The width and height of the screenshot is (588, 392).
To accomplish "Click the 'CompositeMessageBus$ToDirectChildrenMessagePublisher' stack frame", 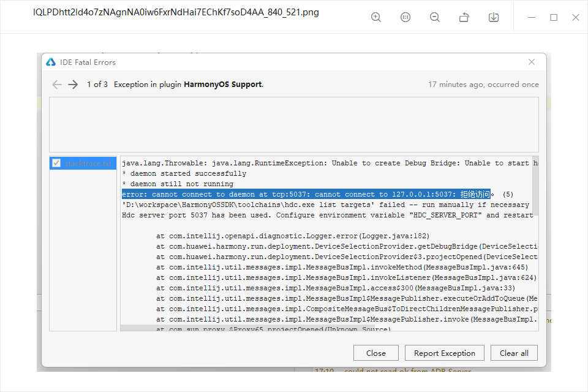I will [347, 309].
